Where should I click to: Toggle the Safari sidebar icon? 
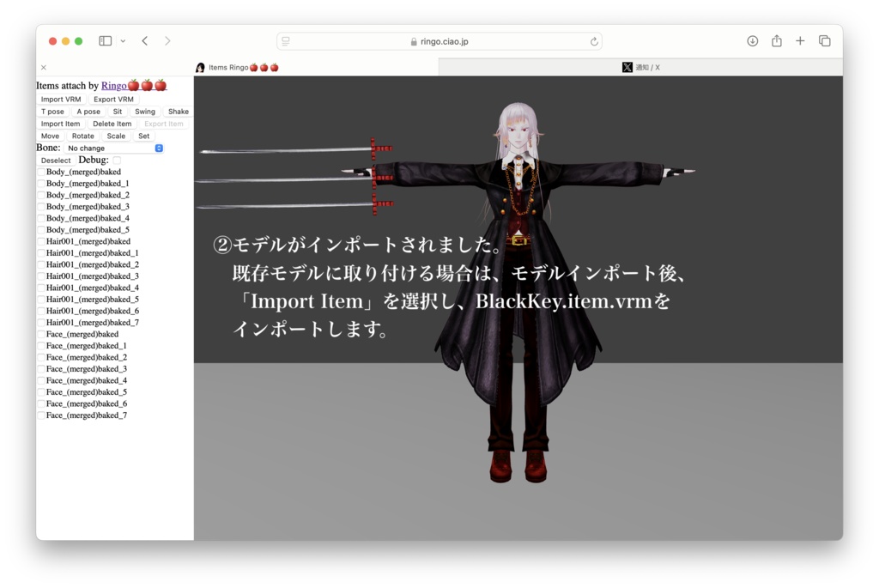pos(103,40)
